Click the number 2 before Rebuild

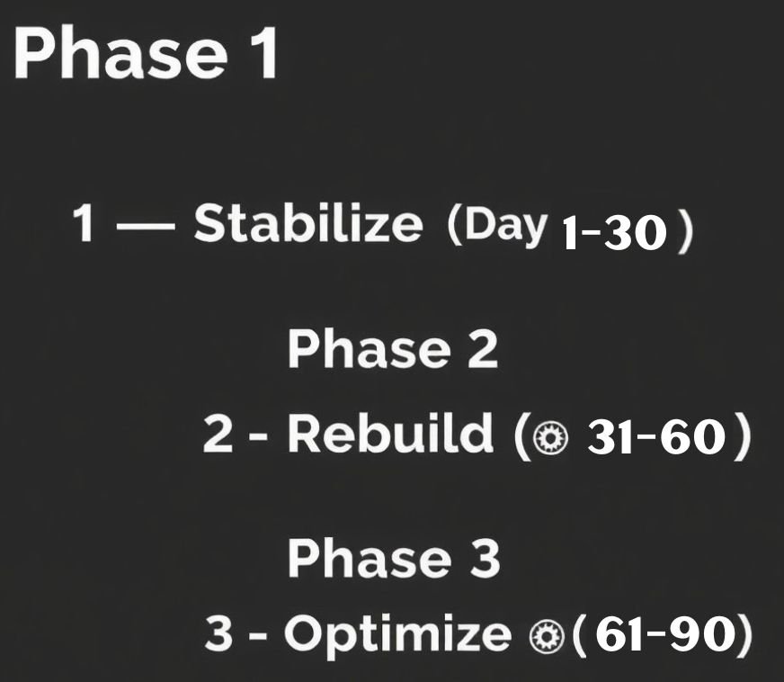[x=218, y=436]
